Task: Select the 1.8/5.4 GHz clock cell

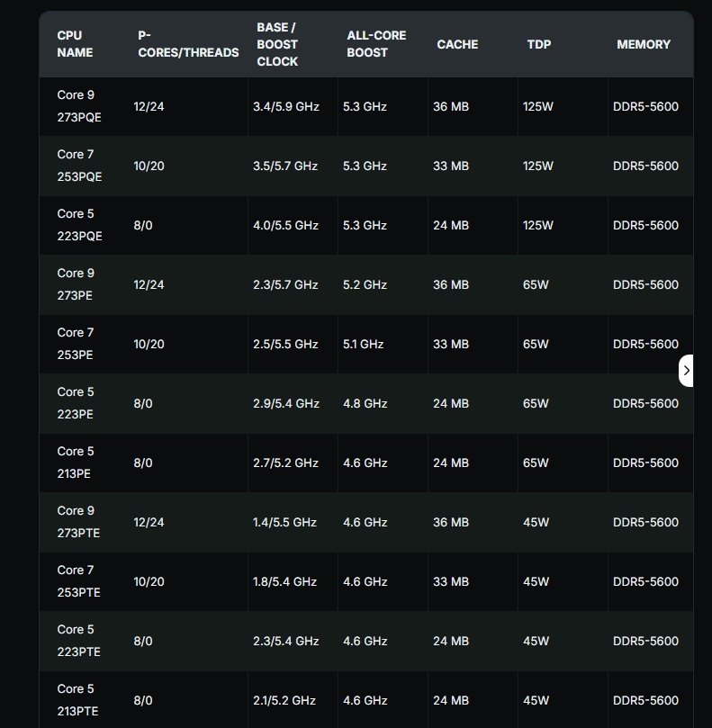Action: pos(284,581)
